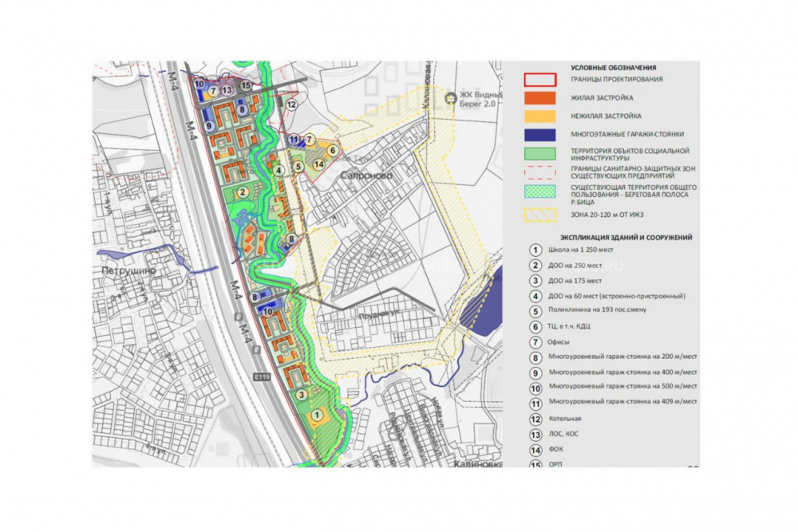The height and width of the screenshot is (532, 798).
Task: Click the Условные обозначения heading
Action: coord(613,68)
